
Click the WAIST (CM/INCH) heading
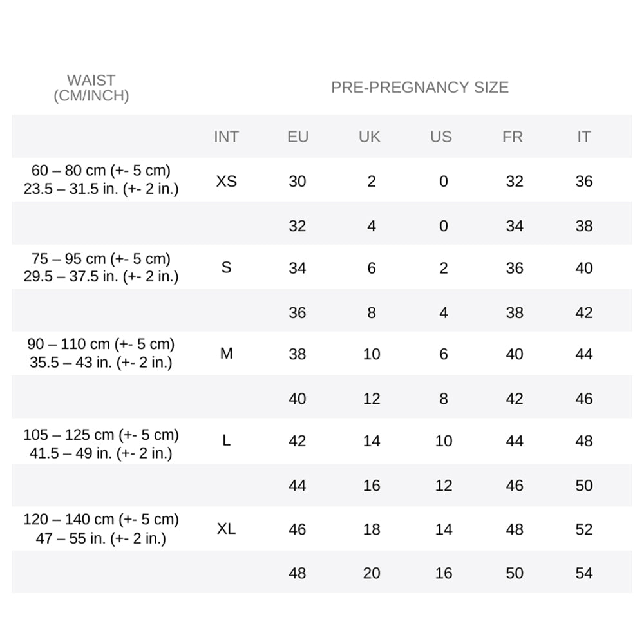tap(91, 88)
